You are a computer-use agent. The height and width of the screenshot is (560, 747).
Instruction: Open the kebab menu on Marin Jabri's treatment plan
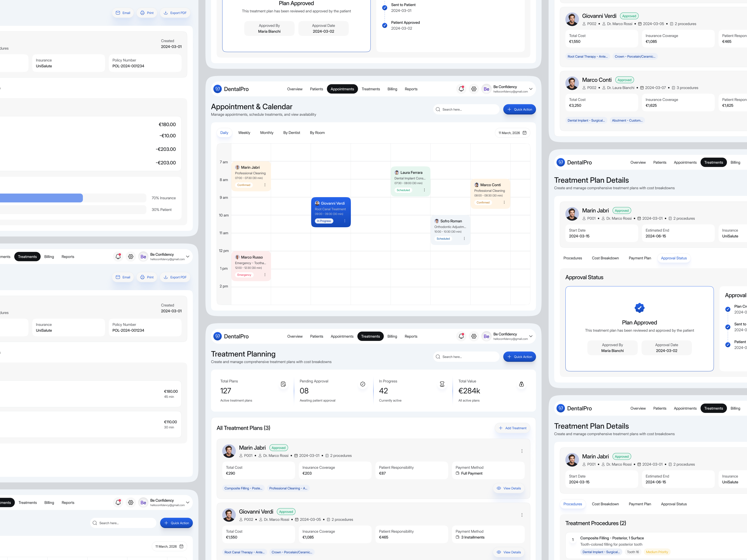(x=522, y=451)
